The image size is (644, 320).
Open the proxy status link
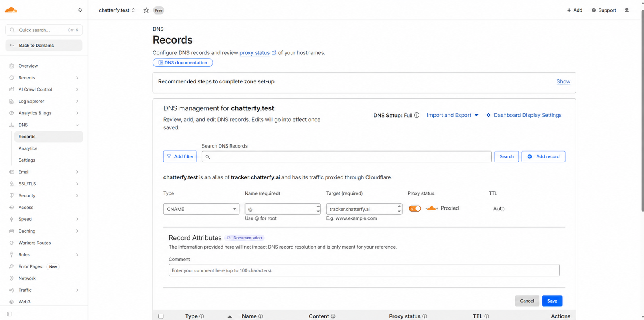point(255,53)
